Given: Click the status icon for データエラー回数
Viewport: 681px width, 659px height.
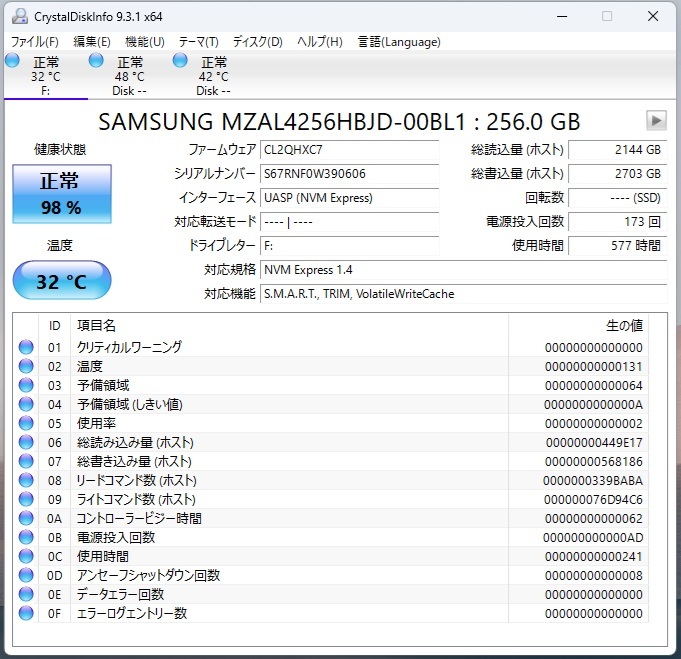Looking at the screenshot, I should click(x=26, y=594).
